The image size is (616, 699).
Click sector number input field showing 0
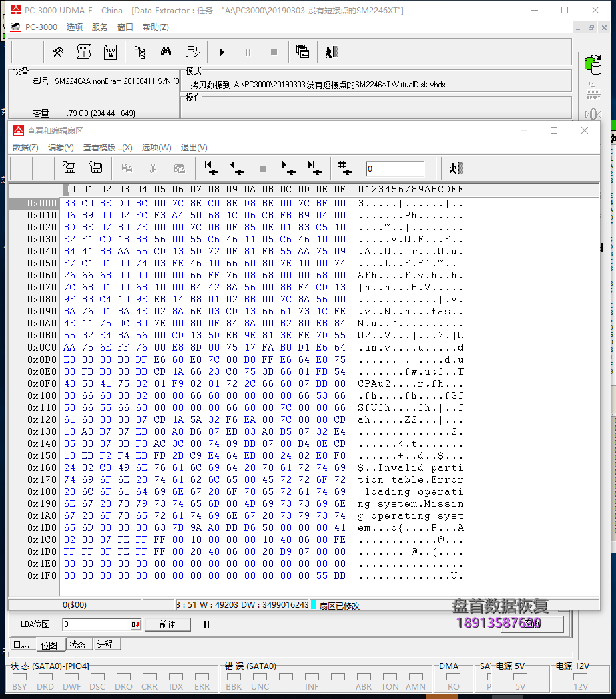(x=395, y=168)
